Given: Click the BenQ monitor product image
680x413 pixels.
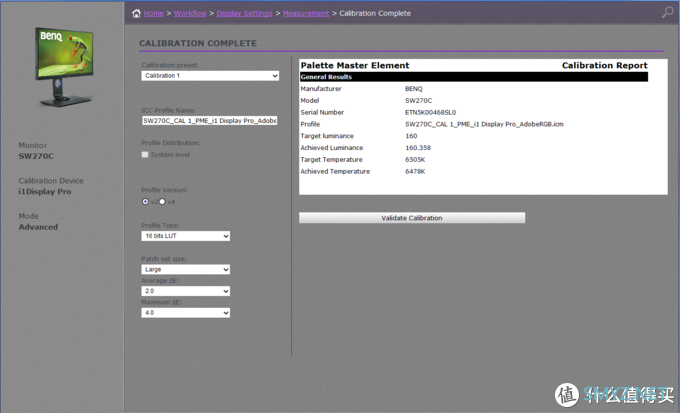Looking at the screenshot, I should coord(65,67).
